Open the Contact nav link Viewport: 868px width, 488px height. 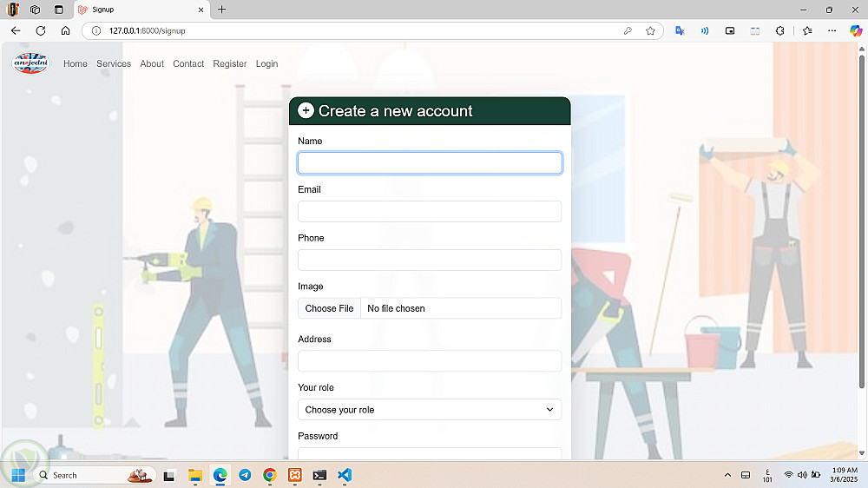click(188, 63)
